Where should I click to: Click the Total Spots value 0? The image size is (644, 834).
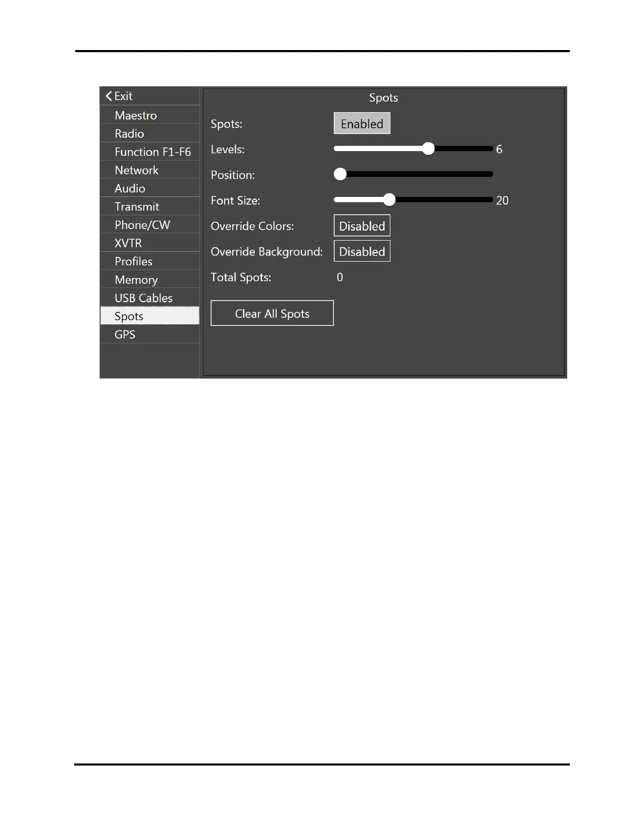click(340, 277)
